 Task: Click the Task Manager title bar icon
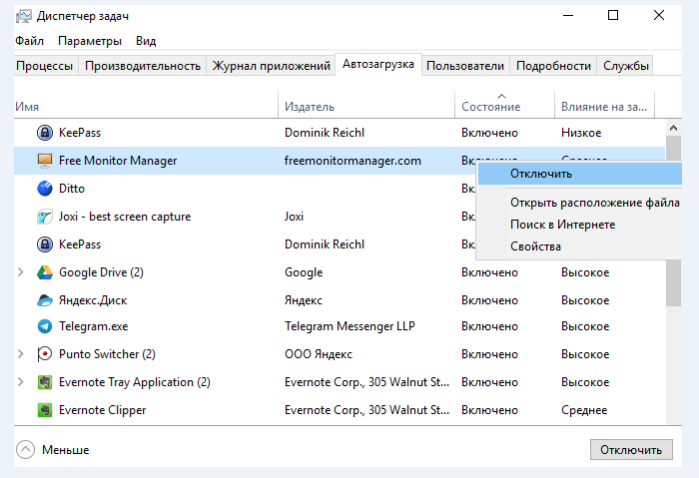[x=24, y=16]
